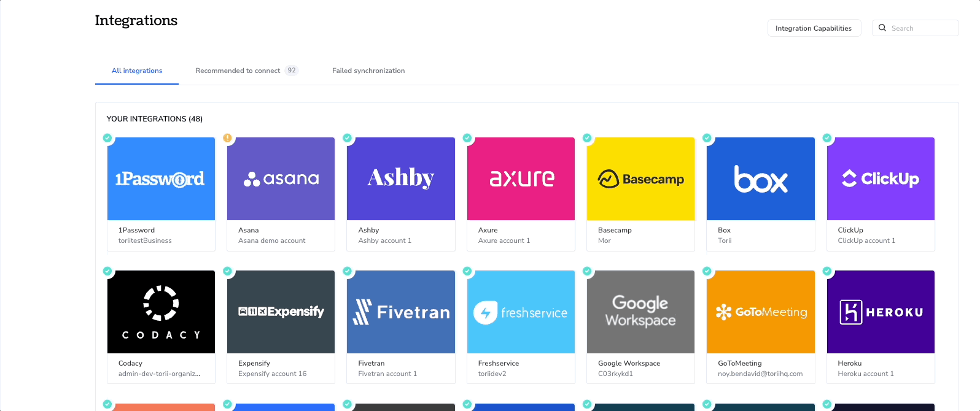This screenshot has width=980, height=411.
Task: Click the green check badge on Box
Action: pyautogui.click(x=707, y=138)
